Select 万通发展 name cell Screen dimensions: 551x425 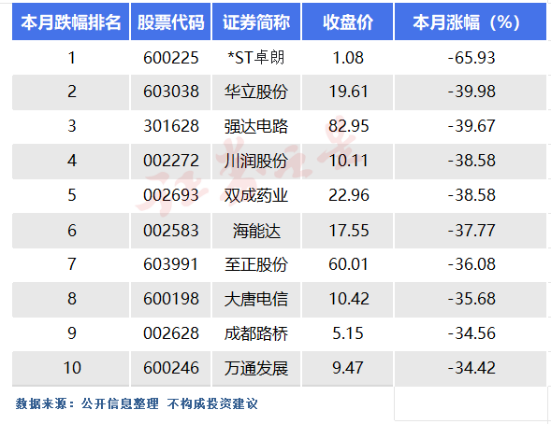pos(256,368)
